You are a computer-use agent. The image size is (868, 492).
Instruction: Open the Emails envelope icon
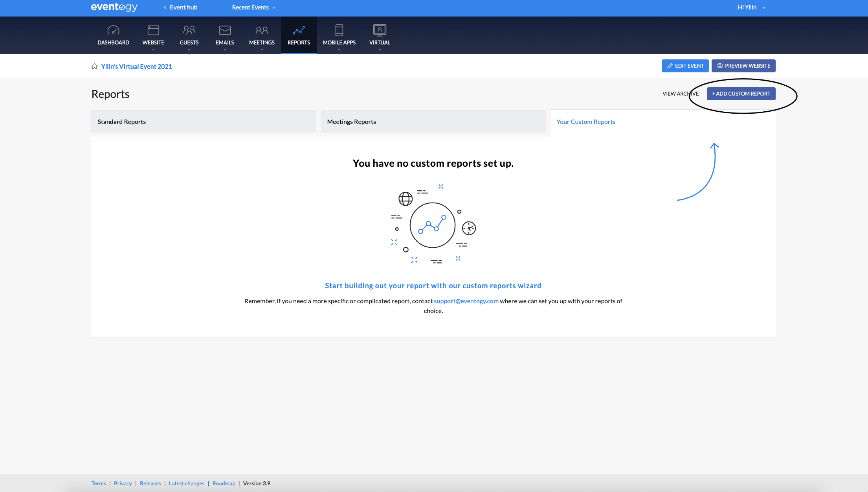click(x=225, y=30)
